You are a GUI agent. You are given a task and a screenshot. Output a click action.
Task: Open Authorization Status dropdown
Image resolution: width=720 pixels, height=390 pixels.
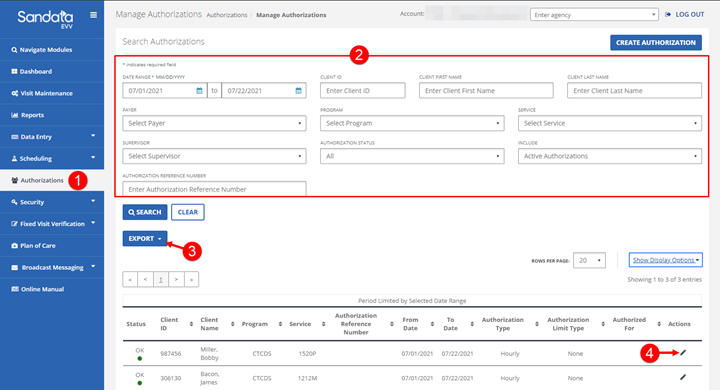click(x=412, y=156)
